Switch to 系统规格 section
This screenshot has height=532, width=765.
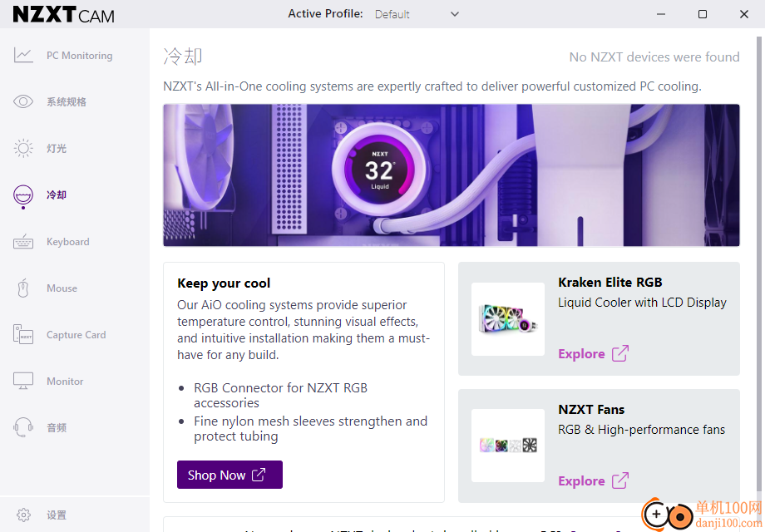(67, 102)
